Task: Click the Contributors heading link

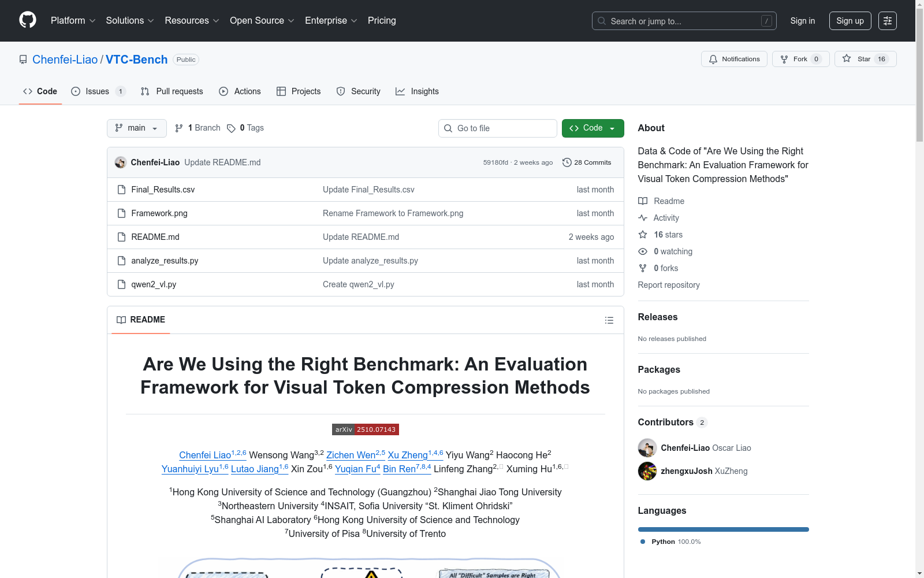Action: coord(672,422)
